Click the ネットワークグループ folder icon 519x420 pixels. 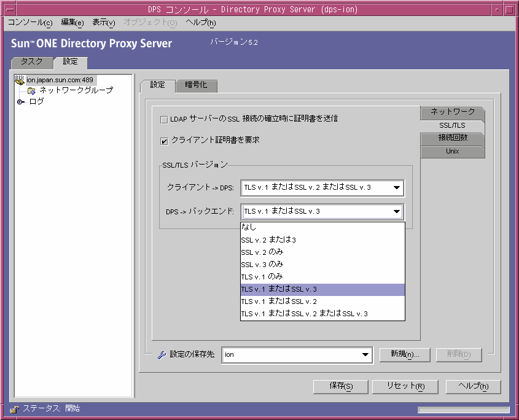(31, 91)
